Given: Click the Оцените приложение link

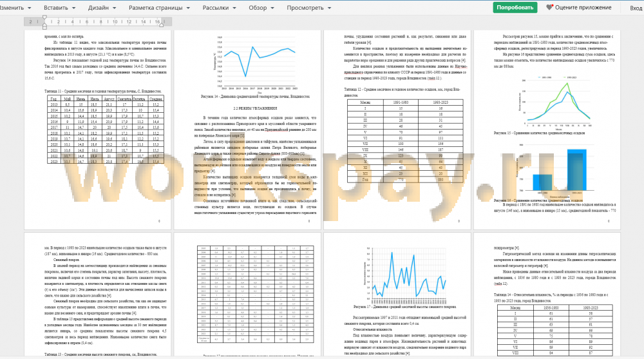Looking at the screenshot, I should tap(583, 7).
